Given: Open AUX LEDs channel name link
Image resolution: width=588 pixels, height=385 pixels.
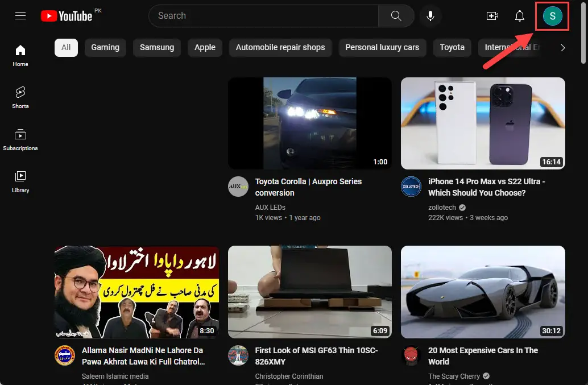Looking at the screenshot, I should tap(270, 208).
